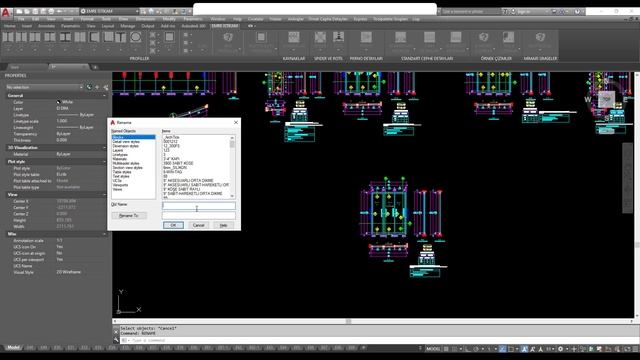Click the White color swatch in Properties
The width and height of the screenshot is (640, 360).
[x=58, y=102]
